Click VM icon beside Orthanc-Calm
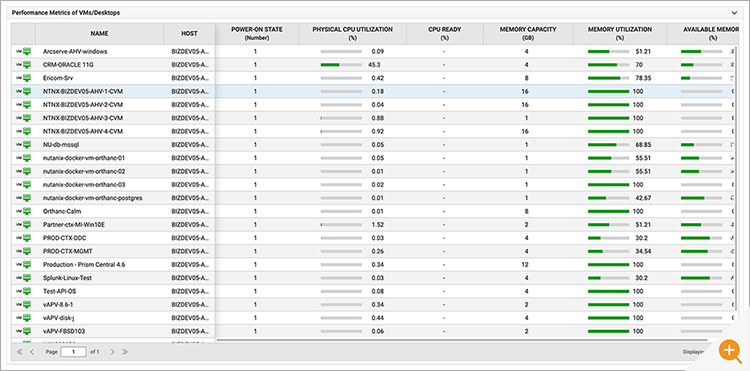 click(x=23, y=211)
